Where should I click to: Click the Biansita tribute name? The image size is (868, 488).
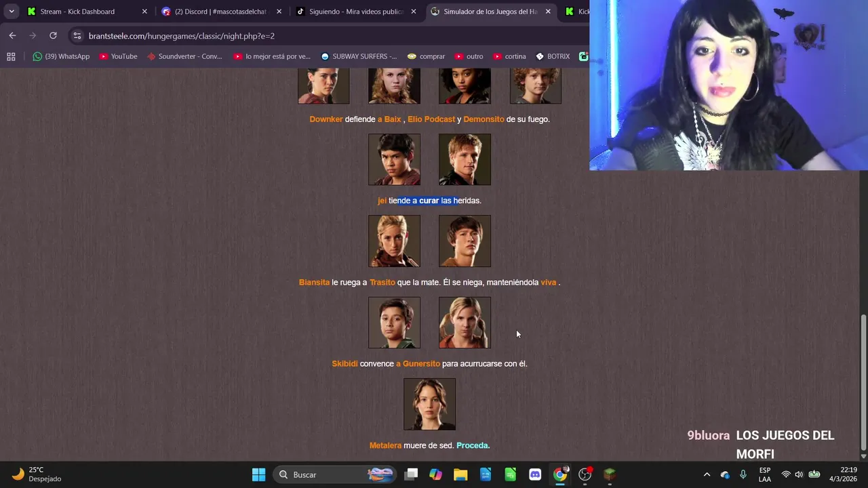(x=314, y=283)
